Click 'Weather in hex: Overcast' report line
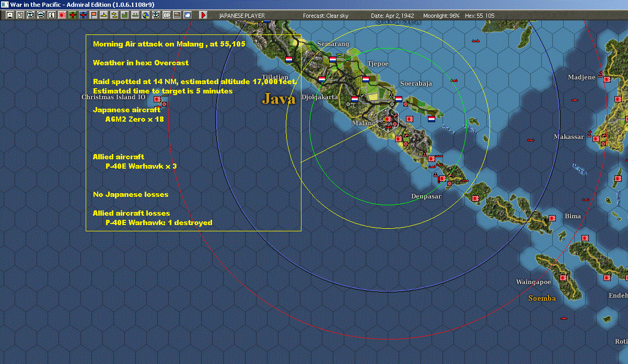628x364 pixels. (141, 63)
